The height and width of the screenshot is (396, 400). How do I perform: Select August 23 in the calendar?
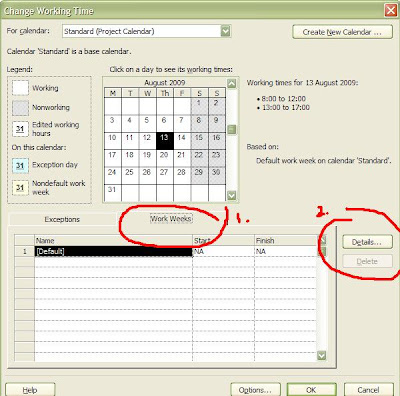click(x=217, y=158)
